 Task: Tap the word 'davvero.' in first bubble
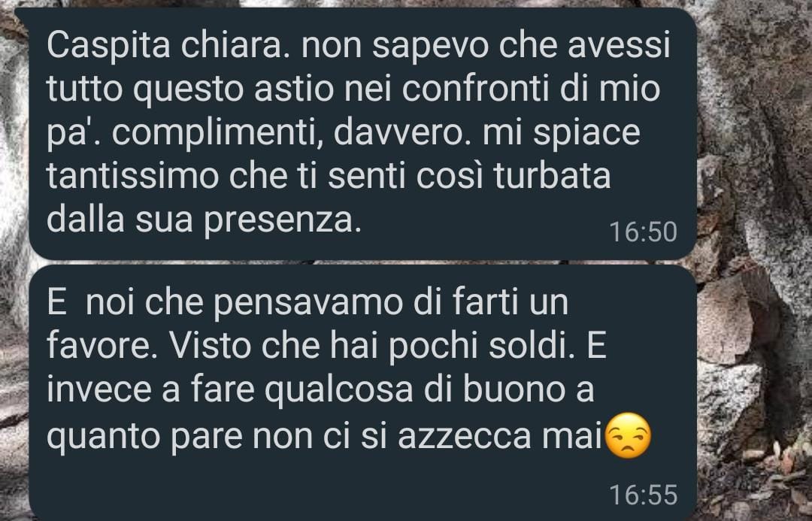pos(404,134)
